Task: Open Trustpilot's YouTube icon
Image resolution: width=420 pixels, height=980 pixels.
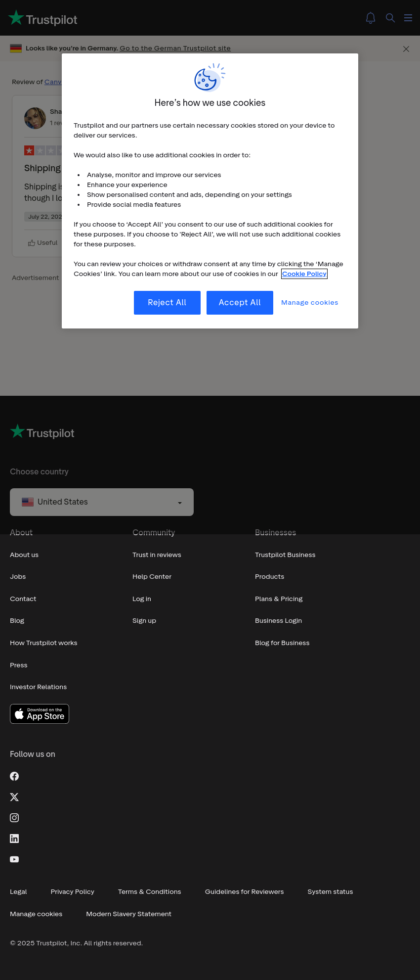Action: click(x=14, y=859)
